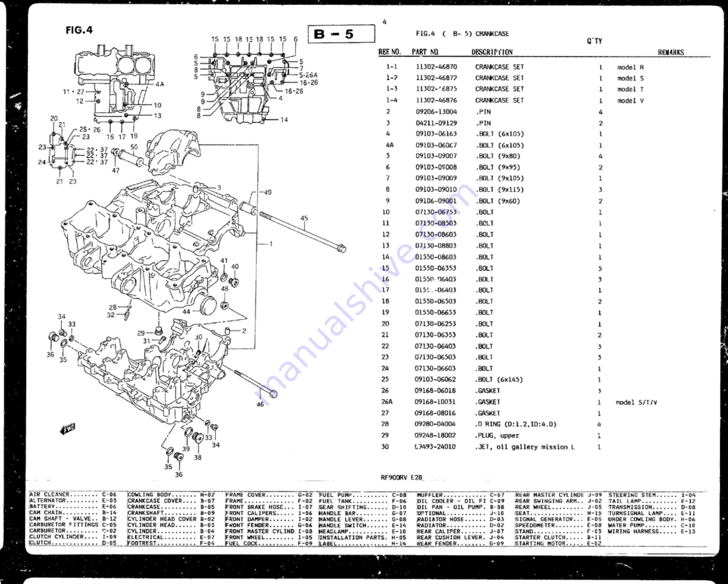Open the 'BATTERY E-06' index entry
The height and width of the screenshot is (584, 728).
point(73,507)
